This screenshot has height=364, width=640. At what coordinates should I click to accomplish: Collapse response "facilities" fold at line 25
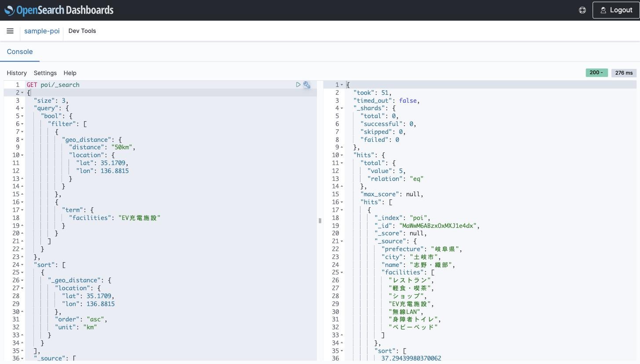[342, 272]
